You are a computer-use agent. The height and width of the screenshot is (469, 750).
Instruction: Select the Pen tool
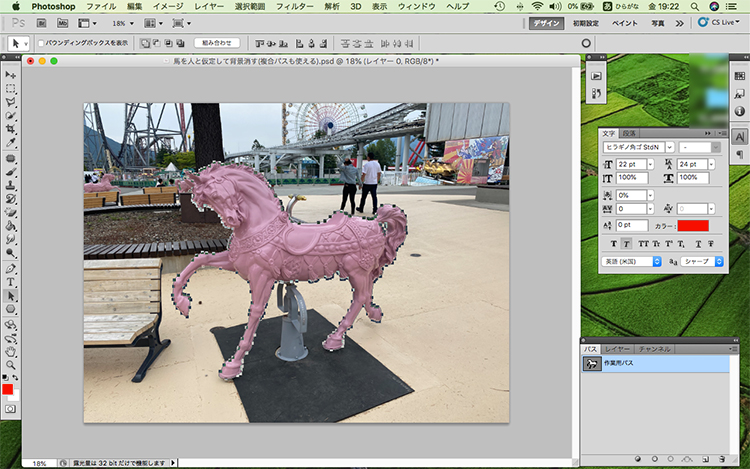pyautogui.click(x=11, y=269)
